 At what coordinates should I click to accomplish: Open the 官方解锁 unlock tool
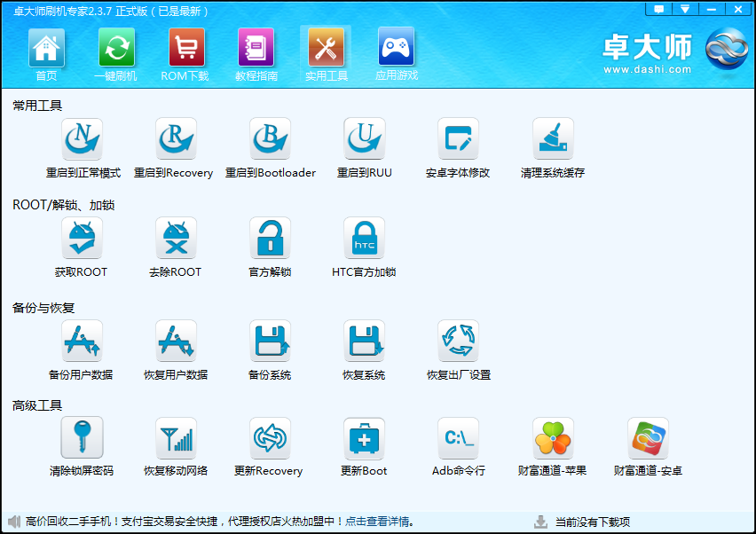[270, 238]
